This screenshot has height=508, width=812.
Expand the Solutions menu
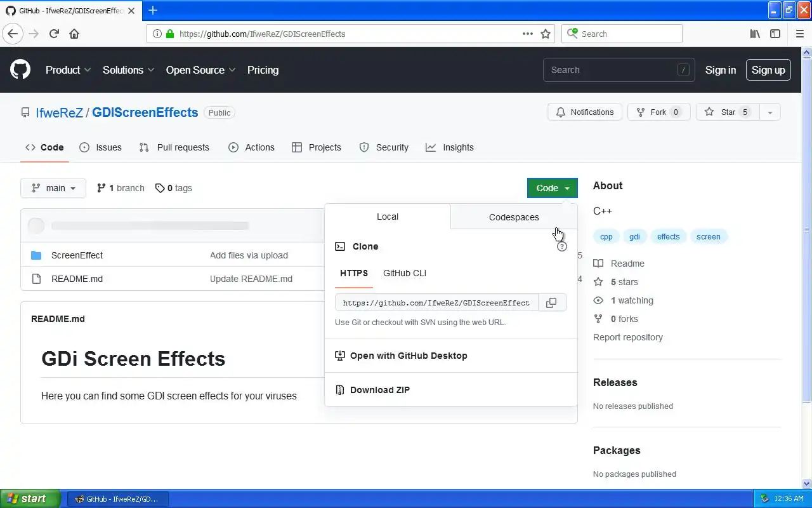[x=128, y=70]
